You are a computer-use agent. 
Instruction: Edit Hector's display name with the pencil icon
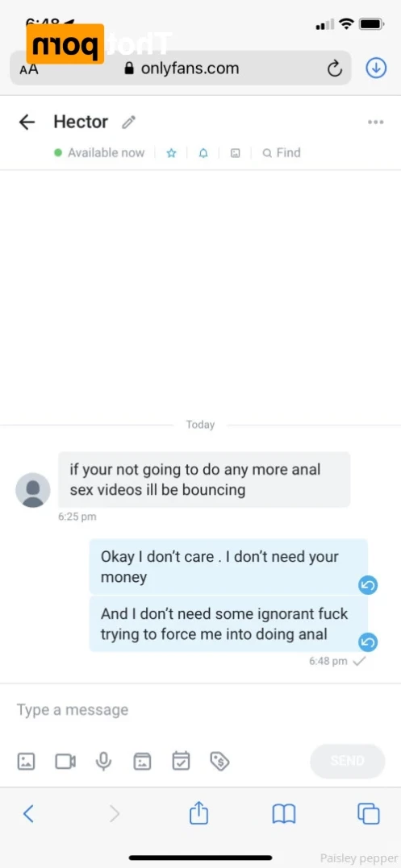tap(128, 122)
